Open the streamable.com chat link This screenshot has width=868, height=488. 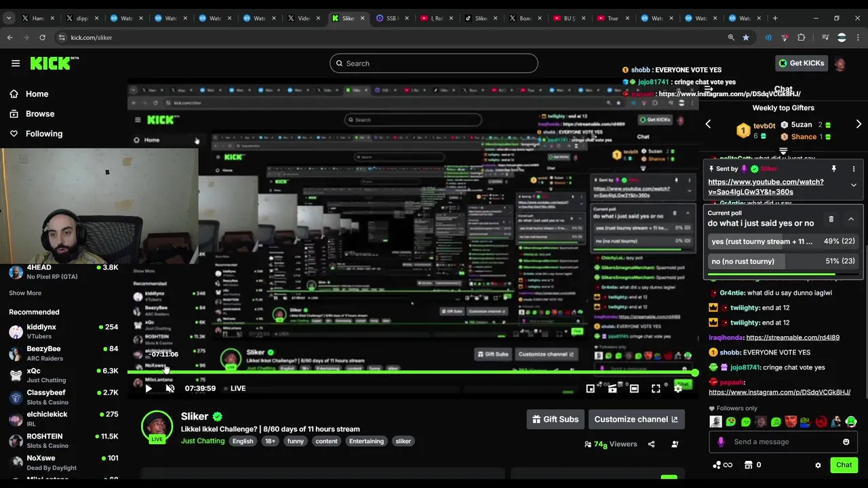[793, 338]
